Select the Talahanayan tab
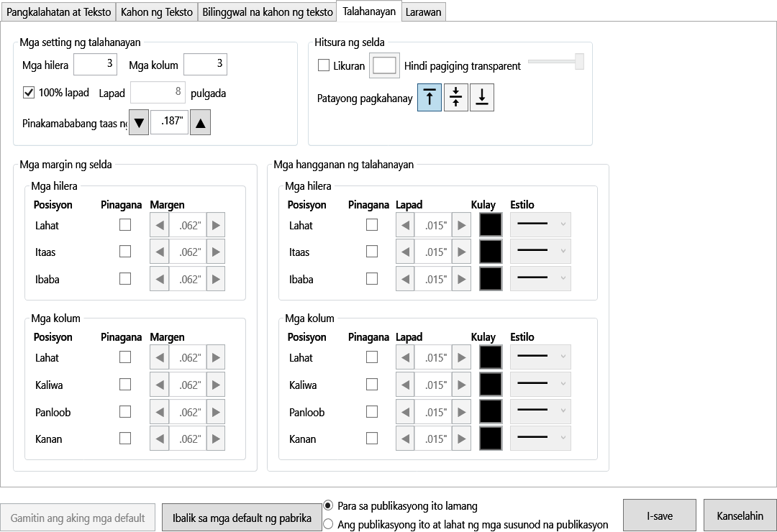Image resolution: width=777 pixels, height=532 pixels. coord(369,11)
